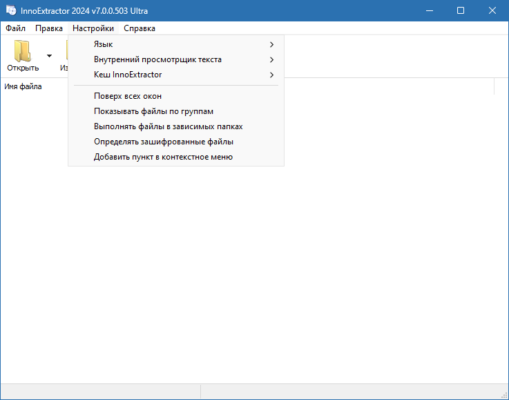Click the chevron next to Кеш InnoExtractor

(272, 75)
